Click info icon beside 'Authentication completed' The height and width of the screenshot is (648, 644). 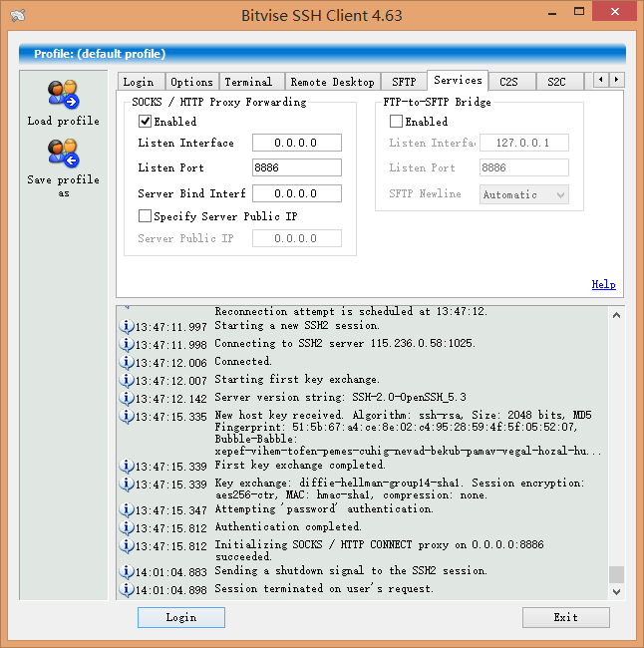click(127, 527)
